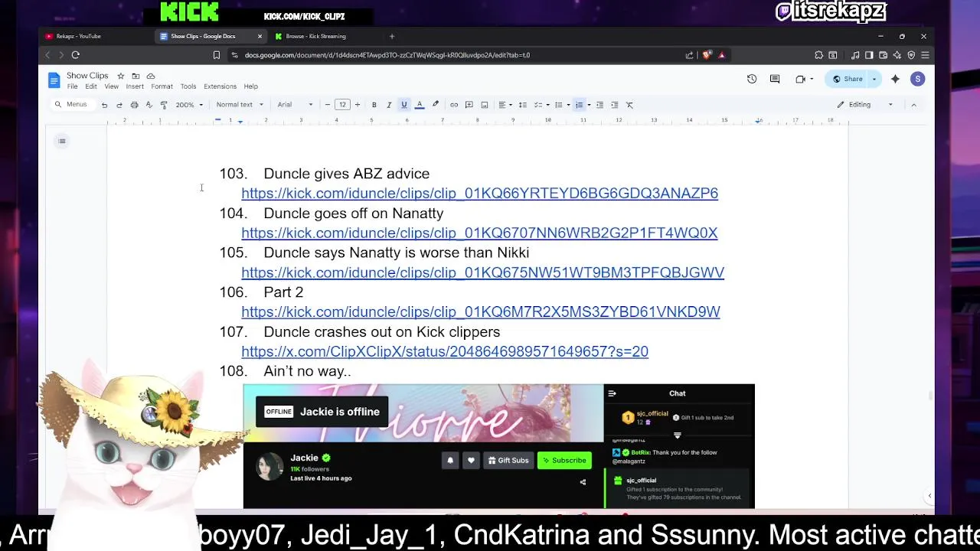The width and height of the screenshot is (980, 551).
Task: Bookmark this page in address bar
Action: click(217, 55)
